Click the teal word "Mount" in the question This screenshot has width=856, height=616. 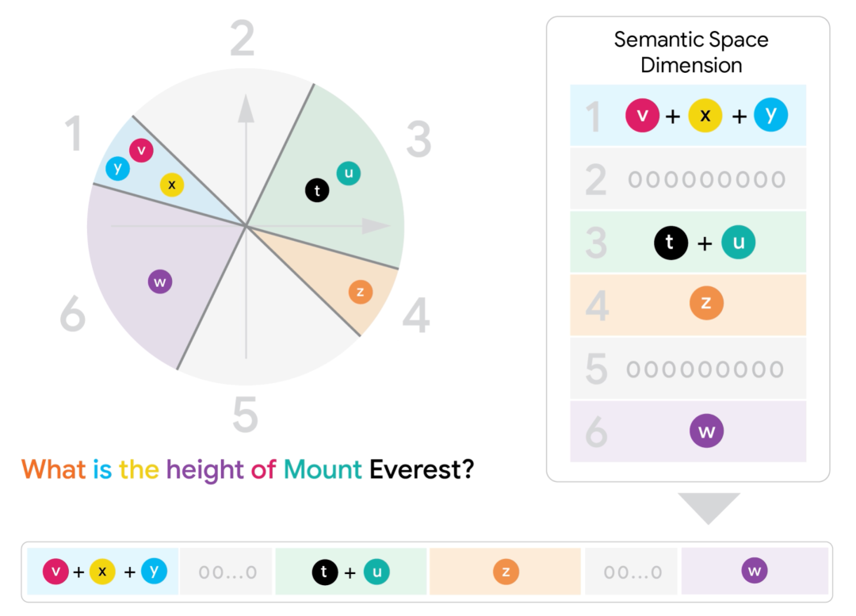click(x=323, y=469)
